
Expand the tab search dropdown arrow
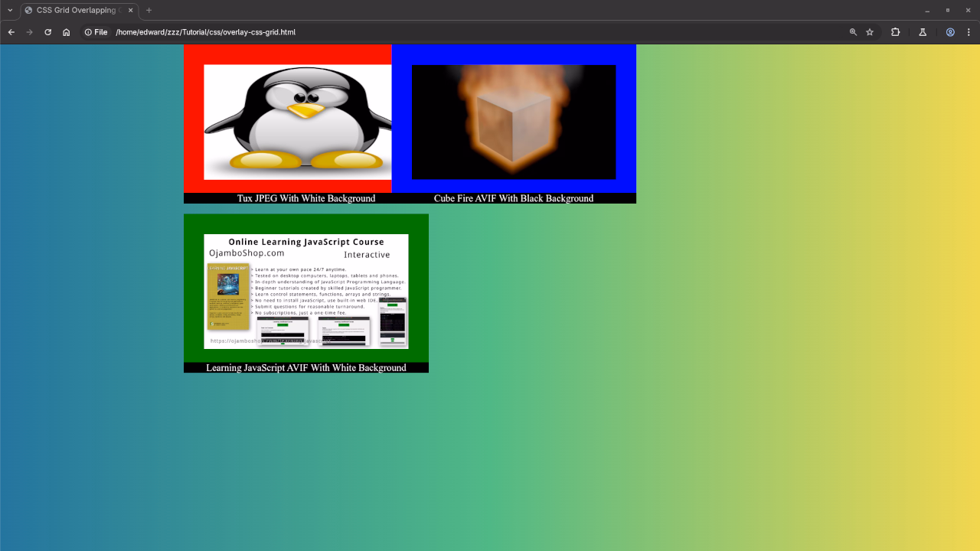pos(10,10)
